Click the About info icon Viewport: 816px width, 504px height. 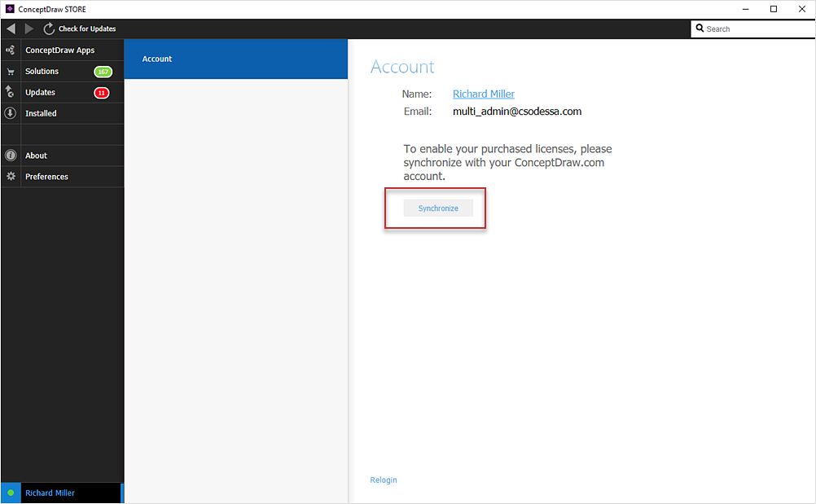tap(11, 155)
